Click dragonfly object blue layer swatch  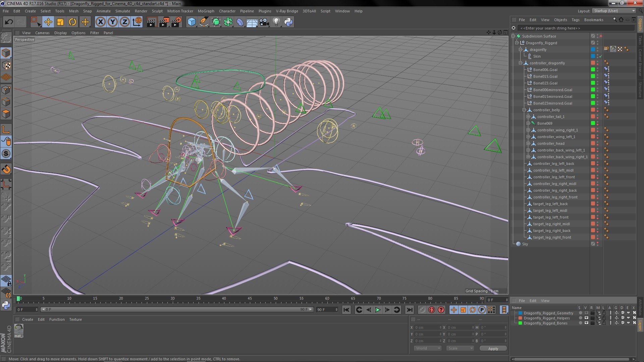[593, 50]
